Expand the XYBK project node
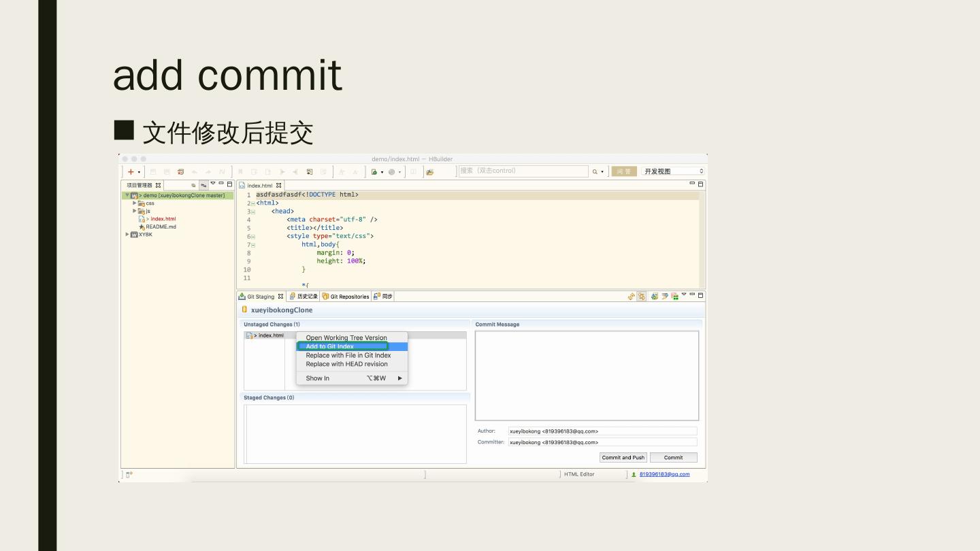 [x=127, y=235]
